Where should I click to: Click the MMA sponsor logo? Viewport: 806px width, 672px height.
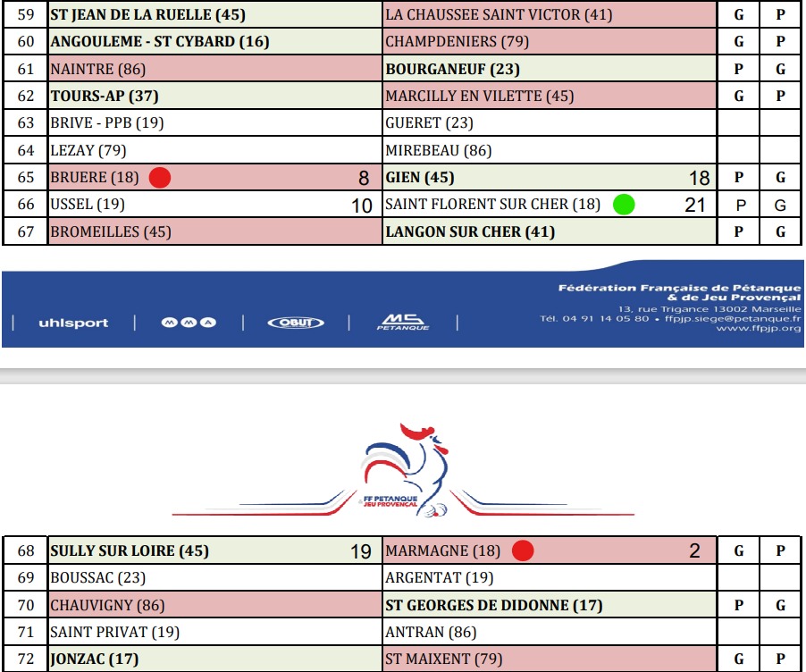coord(189,323)
